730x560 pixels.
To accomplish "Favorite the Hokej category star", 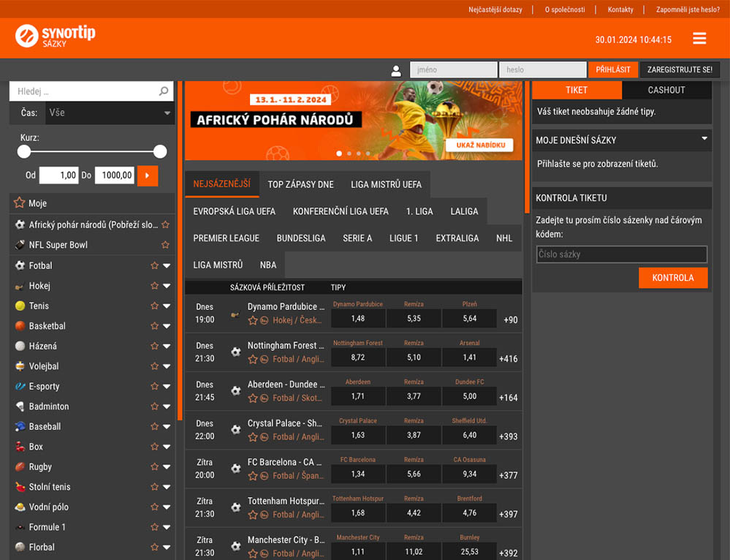I will [155, 286].
